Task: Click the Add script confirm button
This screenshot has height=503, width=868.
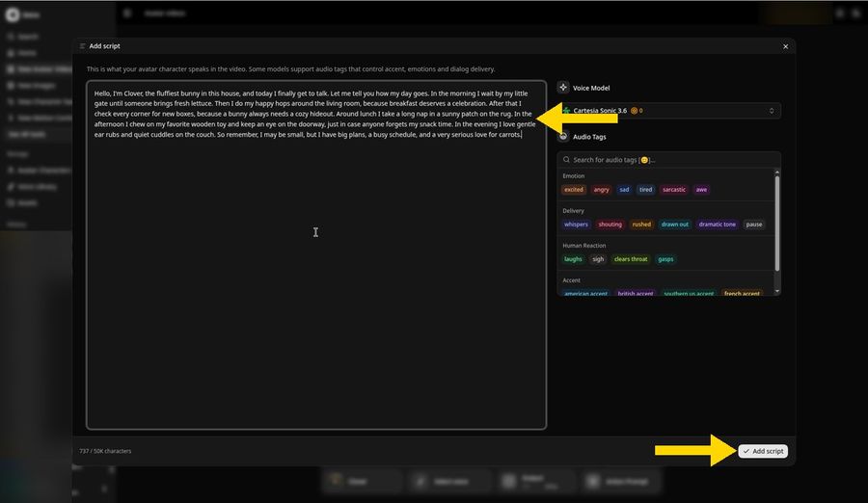Action: click(x=763, y=451)
